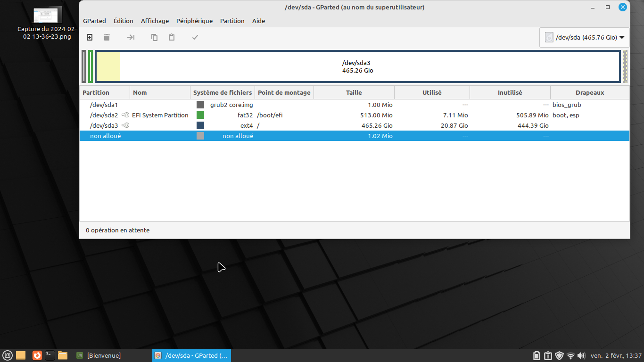Image resolution: width=644 pixels, height=362 pixels.
Task: Click the GParted window title bar text
Action: (x=355, y=7)
